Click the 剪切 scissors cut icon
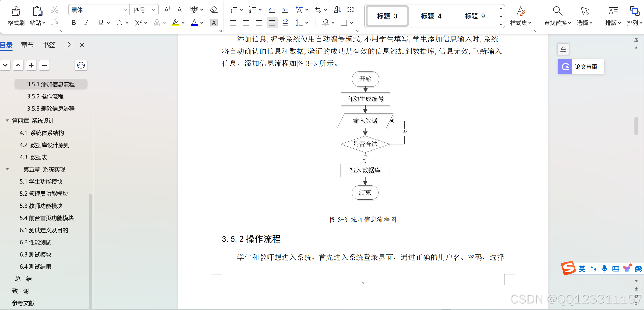The width and height of the screenshot is (644, 310). (x=54, y=10)
